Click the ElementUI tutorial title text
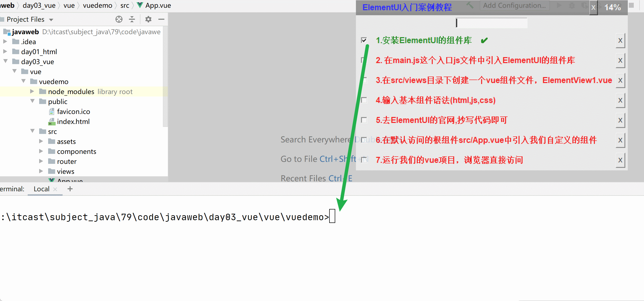The width and height of the screenshot is (644, 301). coord(407,7)
